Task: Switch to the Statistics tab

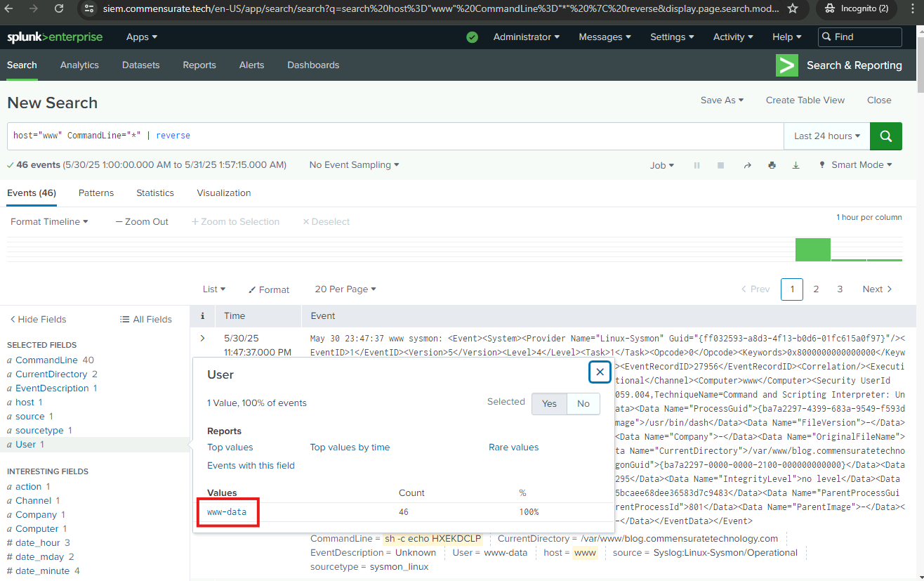Action: [x=155, y=192]
